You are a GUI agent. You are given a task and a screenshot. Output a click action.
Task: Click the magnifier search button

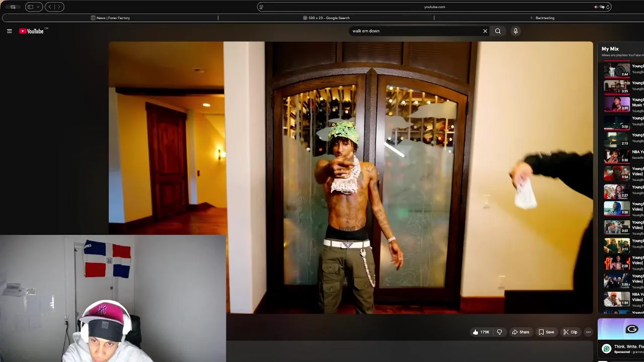(498, 31)
